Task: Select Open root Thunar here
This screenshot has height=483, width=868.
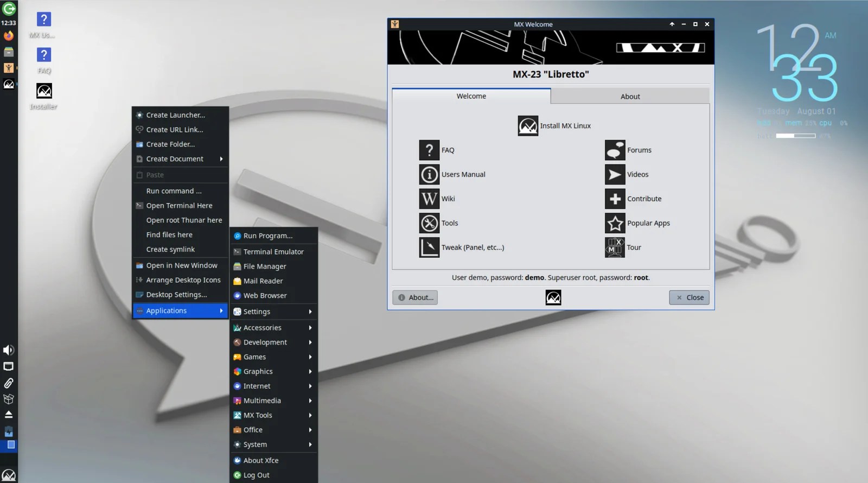Action: pyautogui.click(x=181, y=220)
